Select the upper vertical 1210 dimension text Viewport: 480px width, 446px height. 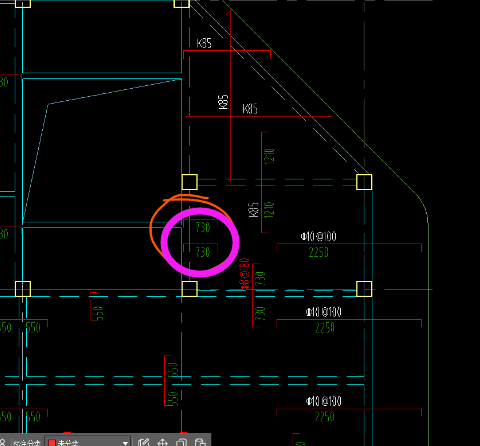[x=269, y=156]
